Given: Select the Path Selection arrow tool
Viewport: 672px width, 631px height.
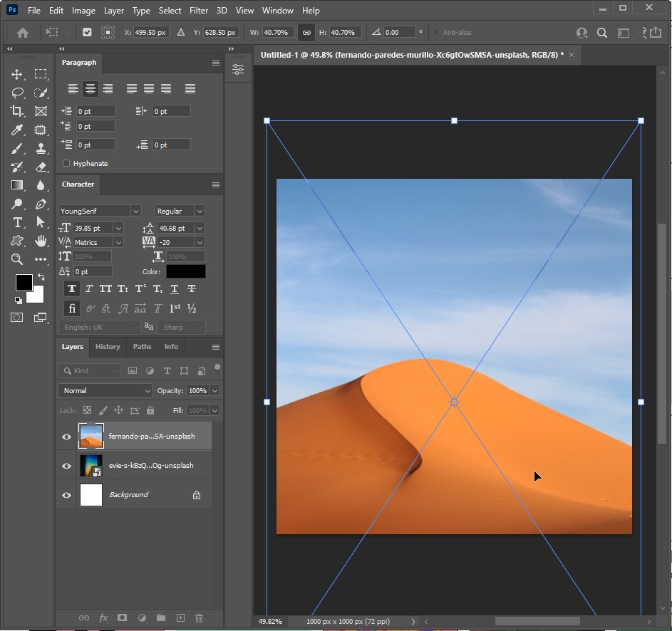Looking at the screenshot, I should tap(41, 222).
